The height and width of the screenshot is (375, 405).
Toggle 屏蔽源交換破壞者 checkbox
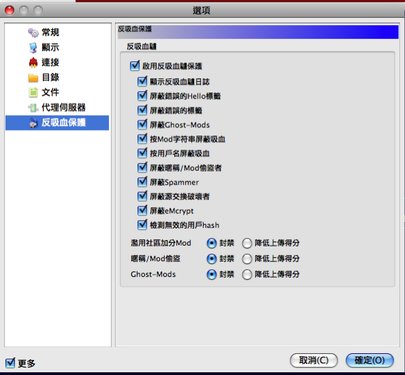click(x=142, y=196)
